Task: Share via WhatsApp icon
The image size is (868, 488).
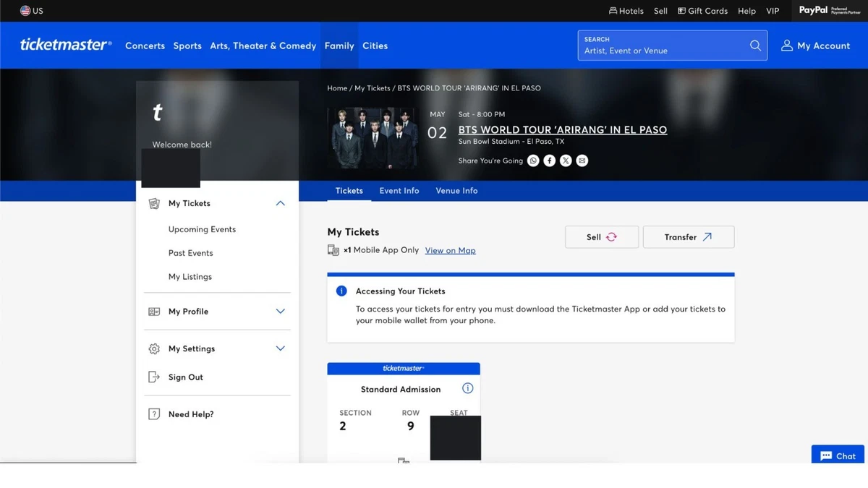Action: 533,160
